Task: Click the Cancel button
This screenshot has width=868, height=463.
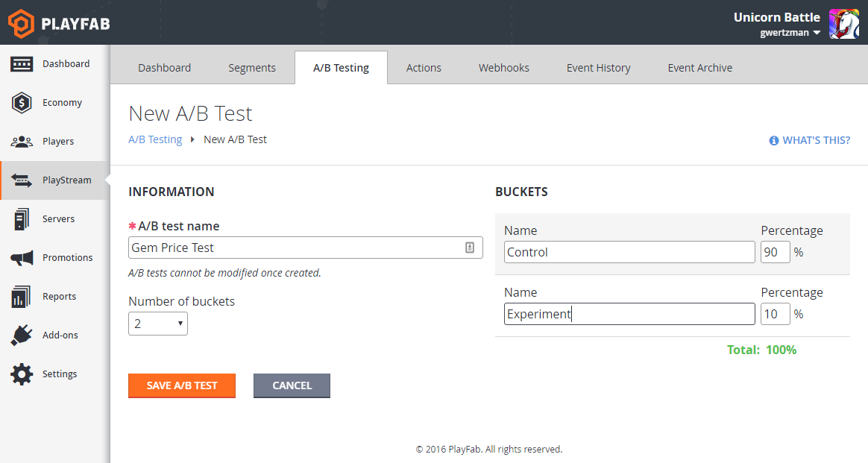Action: pyautogui.click(x=292, y=385)
